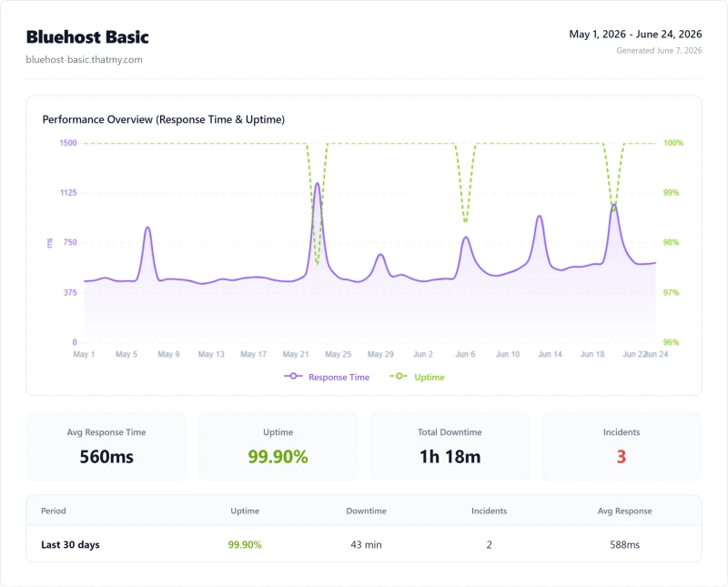
Task: Click the Incidents table column header
Action: (x=489, y=511)
